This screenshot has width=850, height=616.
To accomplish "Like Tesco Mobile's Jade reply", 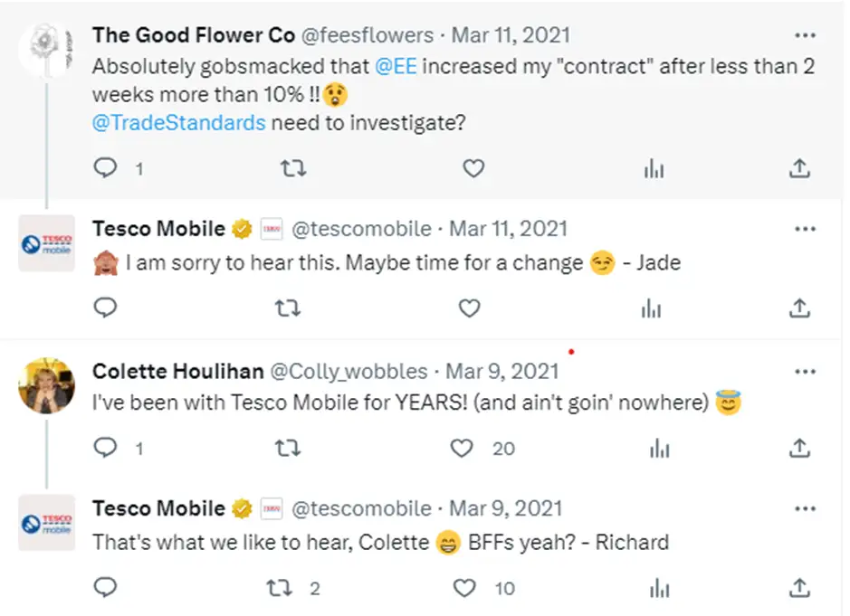I will coord(469,308).
